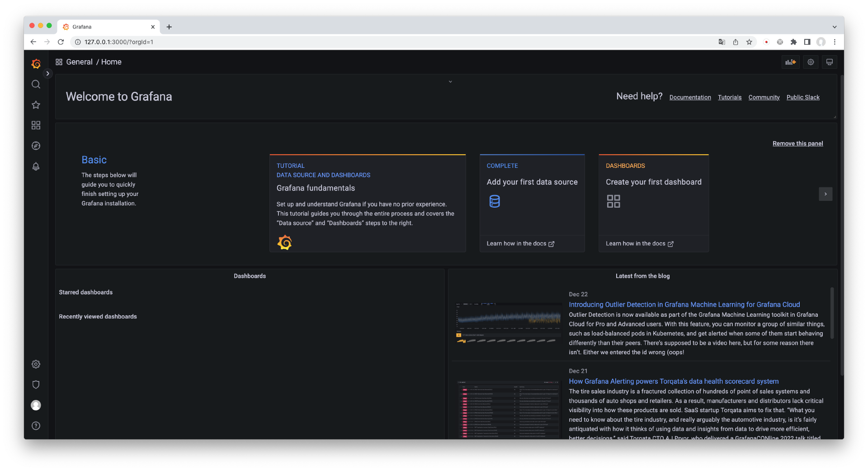Open the Help question mark icon
The image size is (868, 471).
coord(36,426)
